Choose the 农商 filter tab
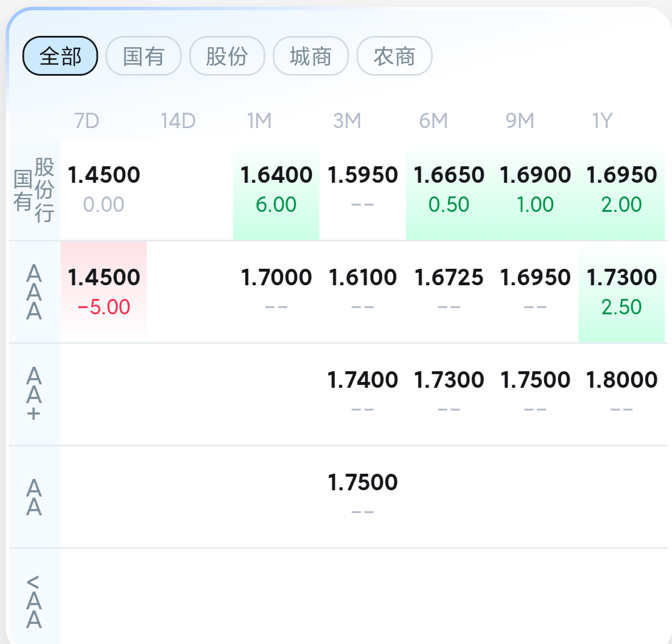 (x=394, y=56)
